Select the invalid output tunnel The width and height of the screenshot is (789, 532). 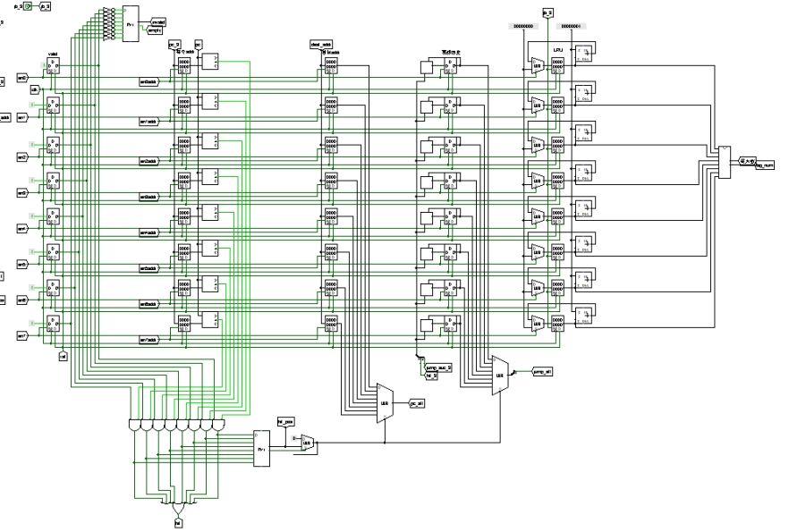158,22
